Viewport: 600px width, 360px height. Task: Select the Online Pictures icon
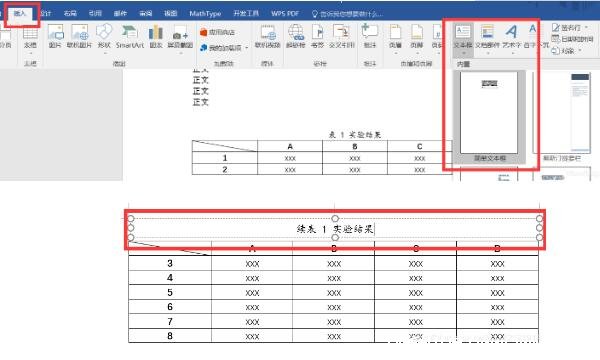point(79,37)
